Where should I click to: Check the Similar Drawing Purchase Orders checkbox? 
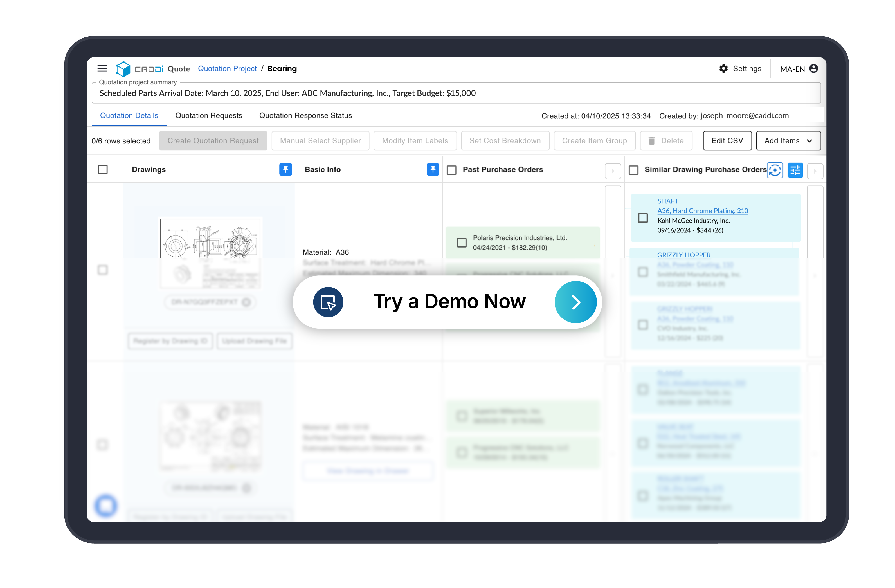pyautogui.click(x=634, y=170)
